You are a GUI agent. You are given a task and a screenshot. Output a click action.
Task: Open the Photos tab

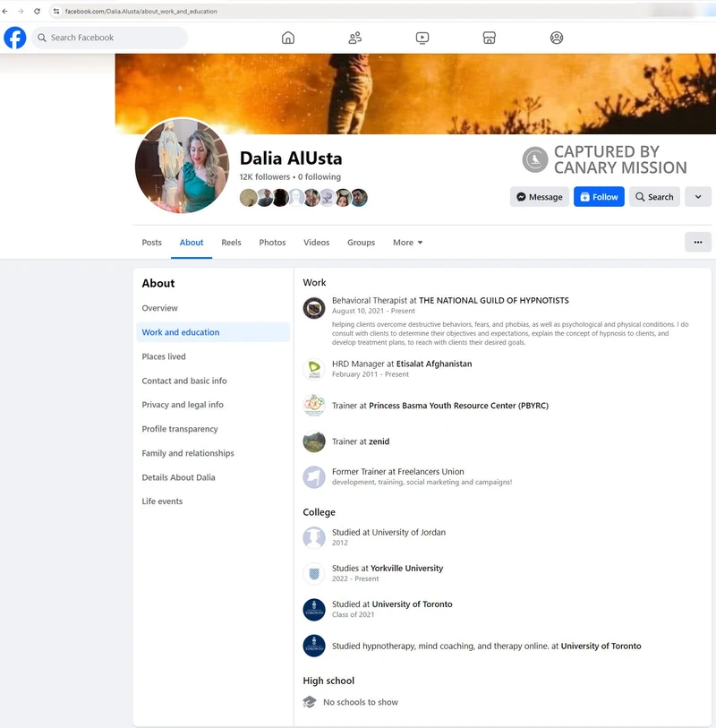(272, 243)
